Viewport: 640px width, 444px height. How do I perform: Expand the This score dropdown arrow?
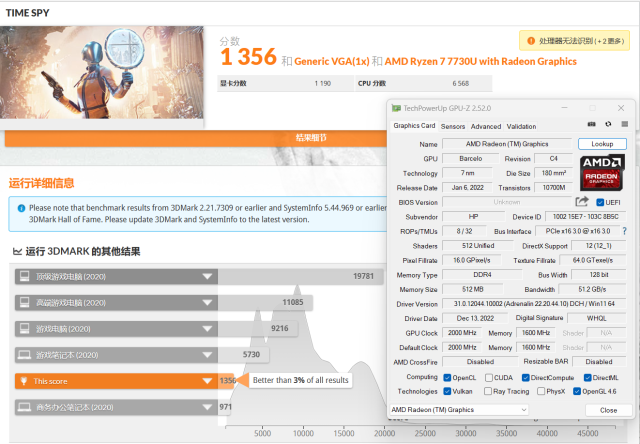point(207,381)
